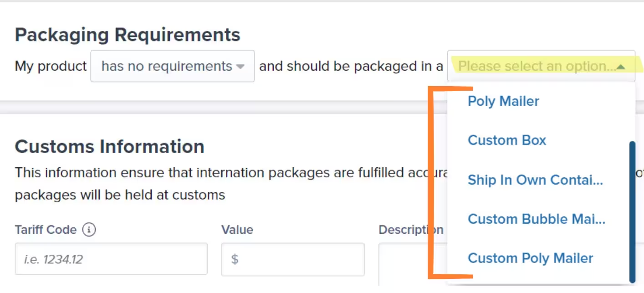Click the Tariff Code info icon
The image size is (644, 293).
click(x=89, y=230)
